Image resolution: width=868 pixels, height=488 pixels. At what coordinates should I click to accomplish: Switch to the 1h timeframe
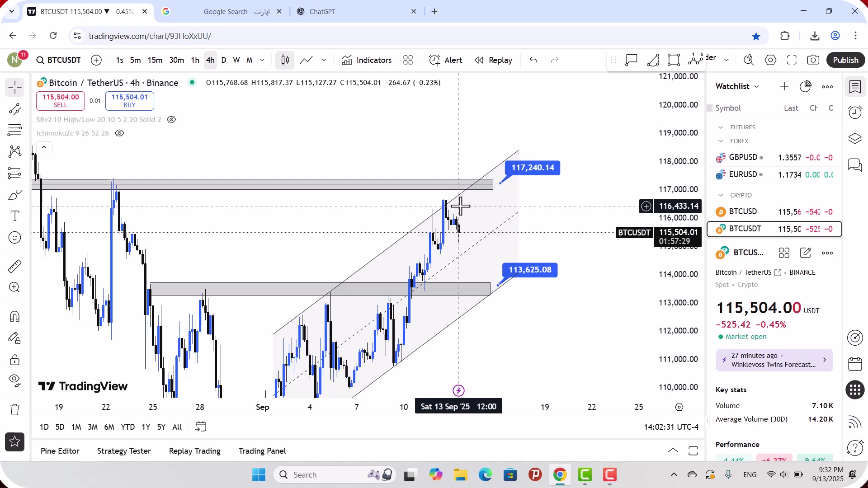(195, 60)
